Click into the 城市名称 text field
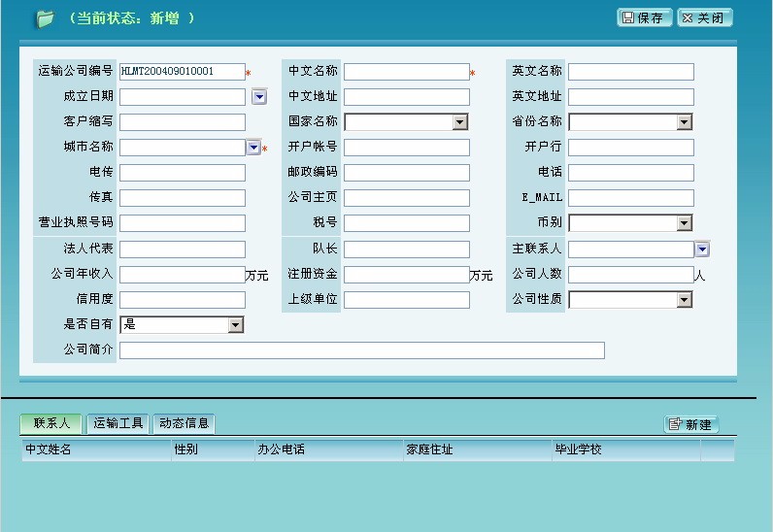Screen dimensions: 773x532 (x=183, y=147)
